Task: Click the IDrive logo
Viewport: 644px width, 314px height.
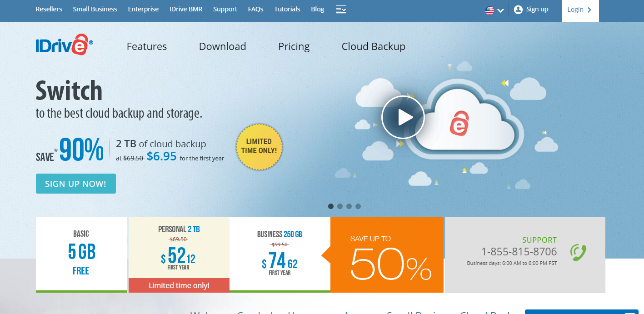Action: click(x=65, y=45)
